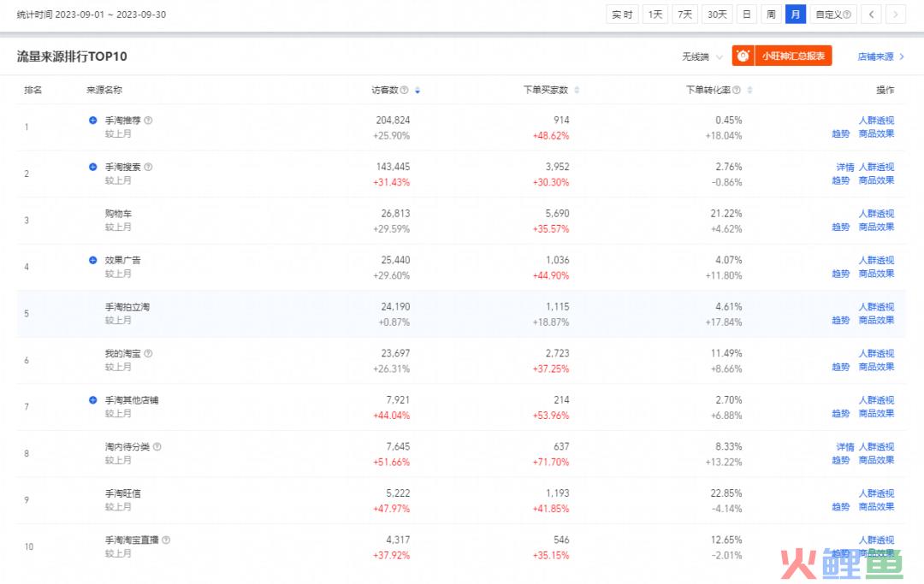The image size is (924, 584).
Task: Select the 30天 time range tab
Action: 717,15
